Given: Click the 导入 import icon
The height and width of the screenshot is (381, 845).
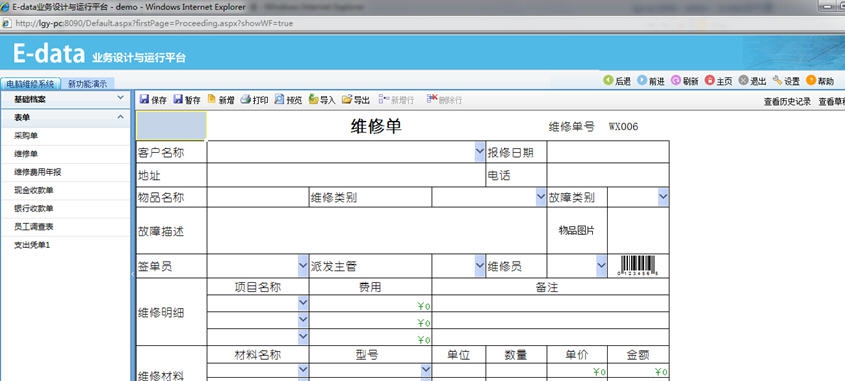Looking at the screenshot, I should [313, 99].
